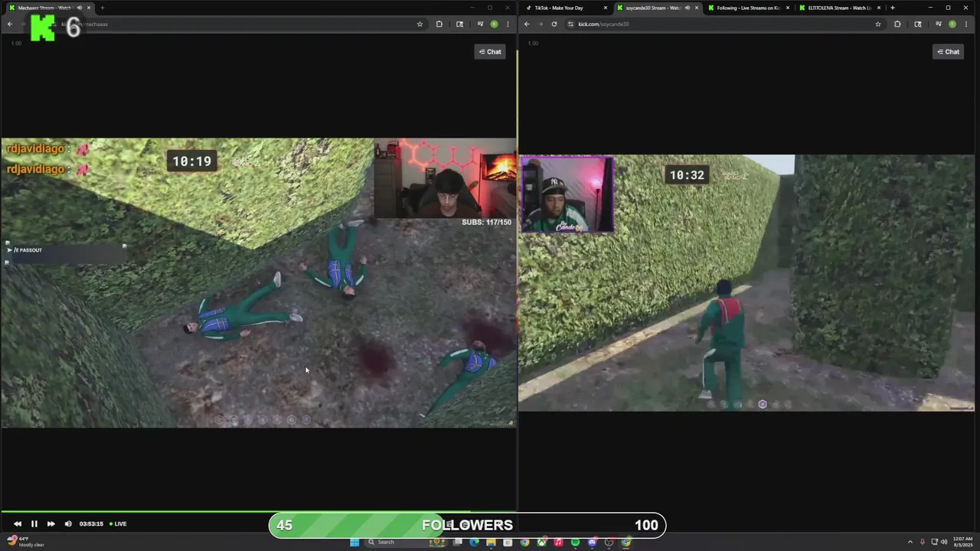The width and height of the screenshot is (980, 551).
Task: Switch to the ELTITOLEIVA Stream tab
Action: click(839, 8)
